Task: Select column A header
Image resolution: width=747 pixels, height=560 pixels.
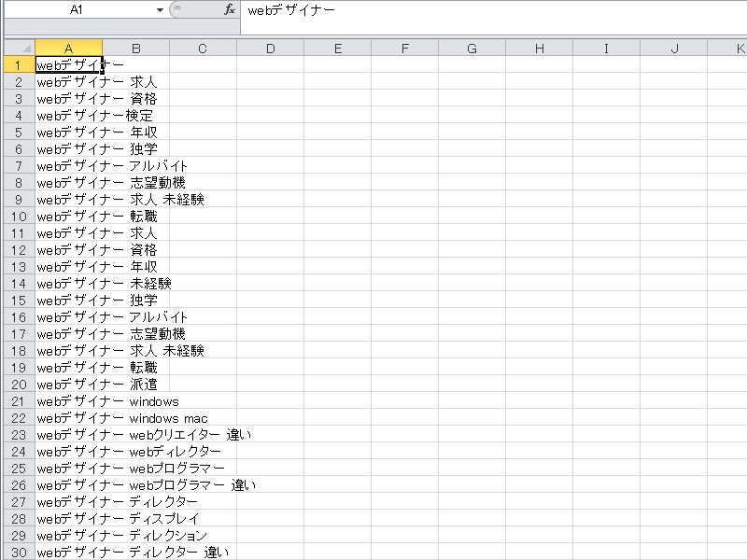Action: pyautogui.click(x=68, y=49)
